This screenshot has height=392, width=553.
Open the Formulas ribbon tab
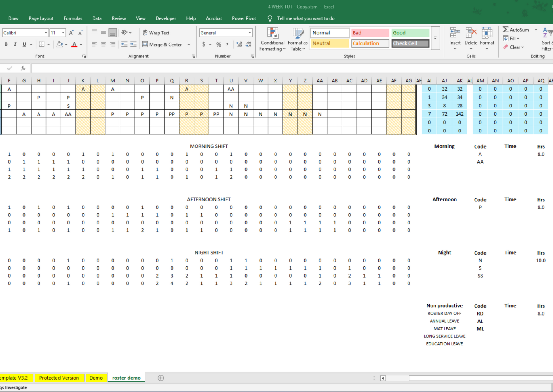coord(73,18)
